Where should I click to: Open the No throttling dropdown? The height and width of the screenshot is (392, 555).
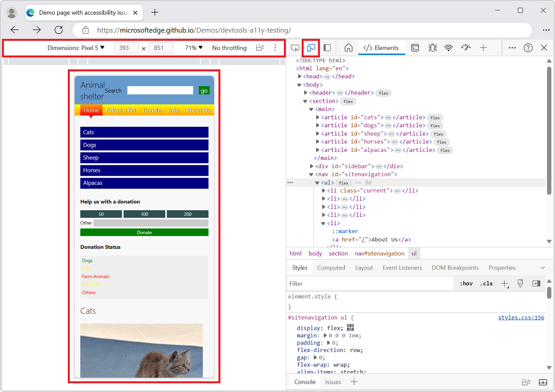(x=229, y=48)
